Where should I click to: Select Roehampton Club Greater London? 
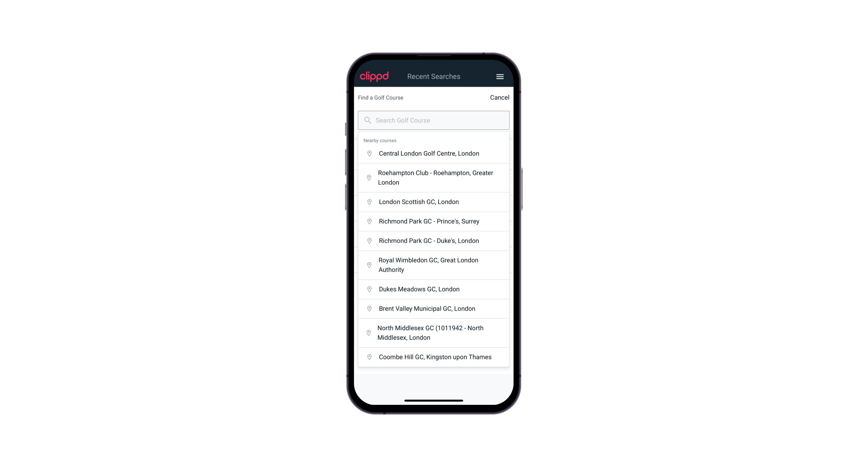(x=434, y=177)
